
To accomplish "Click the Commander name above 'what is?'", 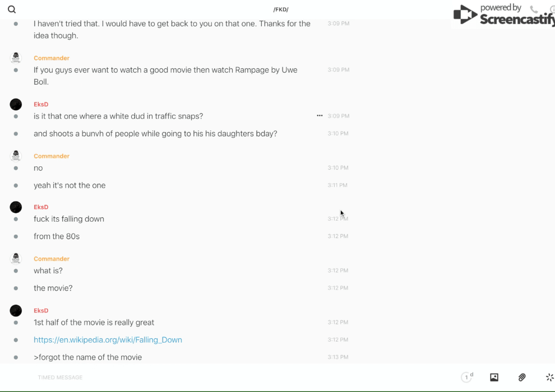I will (52, 259).
